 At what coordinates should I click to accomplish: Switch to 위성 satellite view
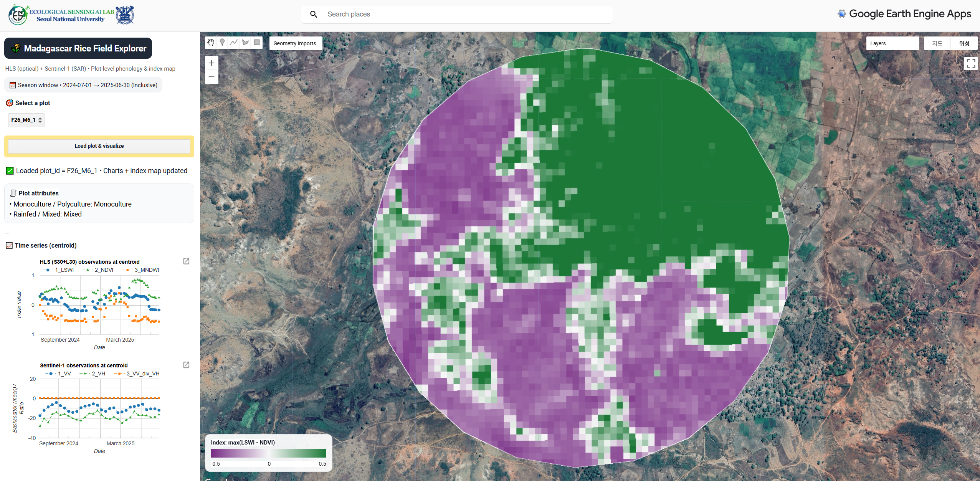[964, 43]
